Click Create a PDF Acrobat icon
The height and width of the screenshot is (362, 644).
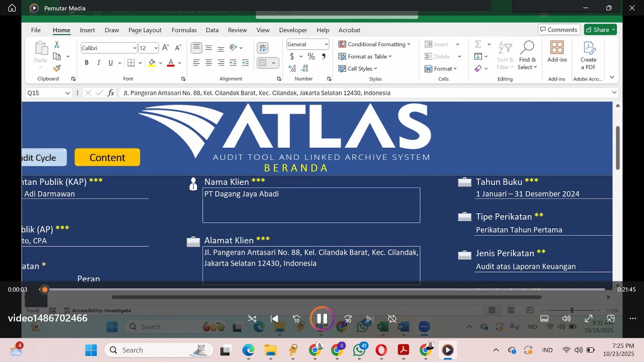(588, 56)
